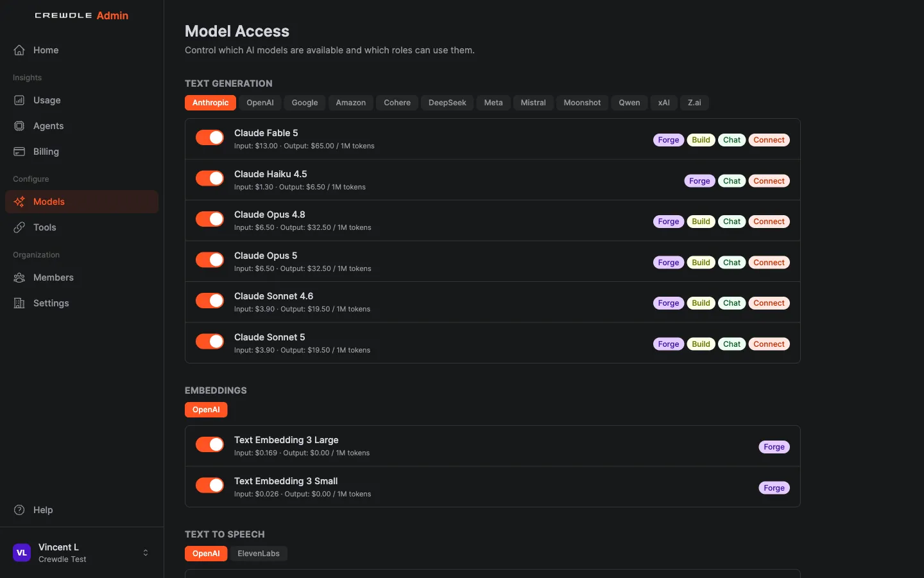Toggle Claude Opus 4.8 off
Screen dimensions: 924x578
tap(210, 219)
